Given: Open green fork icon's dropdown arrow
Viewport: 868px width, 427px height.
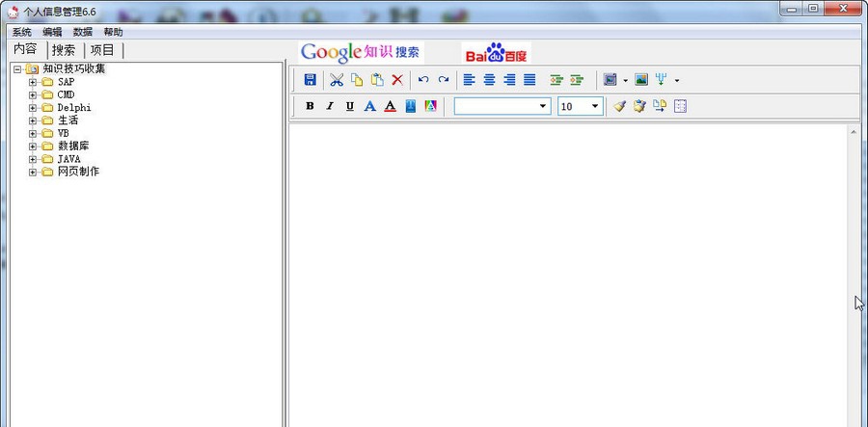Looking at the screenshot, I should [x=676, y=80].
